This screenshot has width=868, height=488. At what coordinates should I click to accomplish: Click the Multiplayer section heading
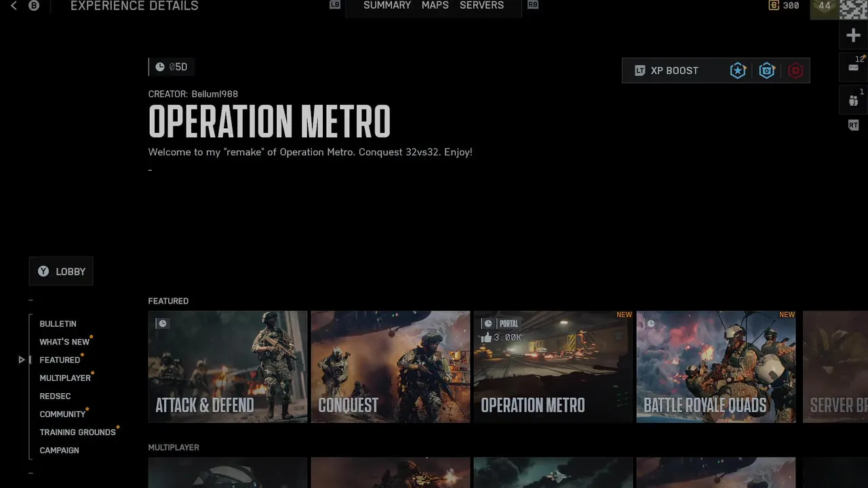pyautogui.click(x=174, y=447)
